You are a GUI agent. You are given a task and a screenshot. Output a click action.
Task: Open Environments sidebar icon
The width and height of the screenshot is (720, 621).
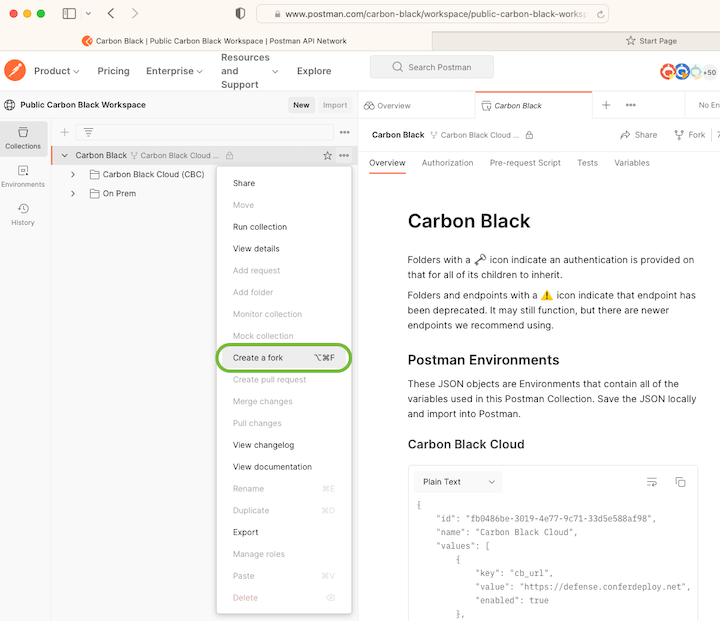pos(23,176)
